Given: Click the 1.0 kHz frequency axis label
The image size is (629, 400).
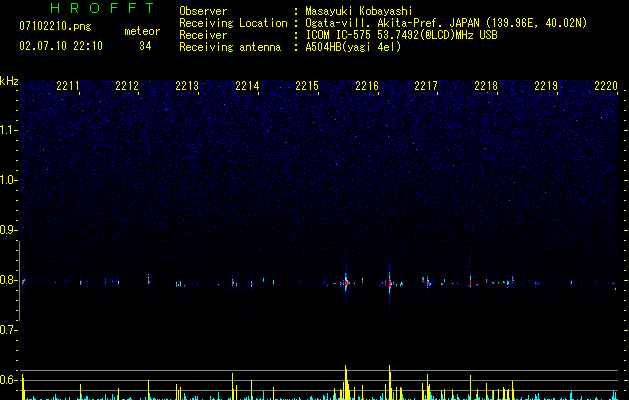Looking at the screenshot, I should click(x=9, y=180).
